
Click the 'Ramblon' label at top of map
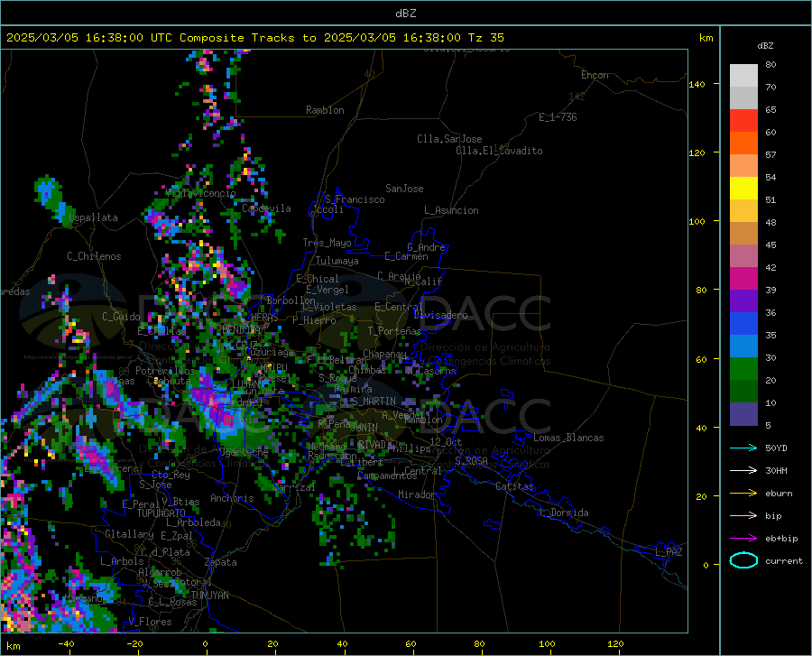pyautogui.click(x=325, y=110)
